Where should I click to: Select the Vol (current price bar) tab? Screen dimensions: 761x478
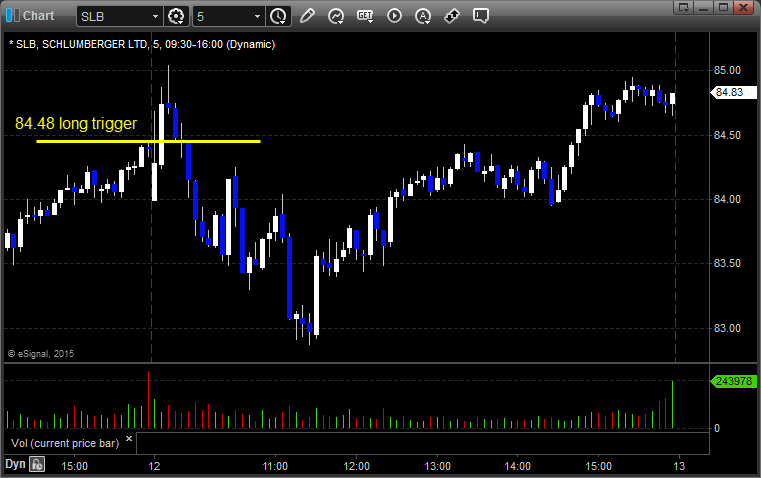click(x=65, y=443)
